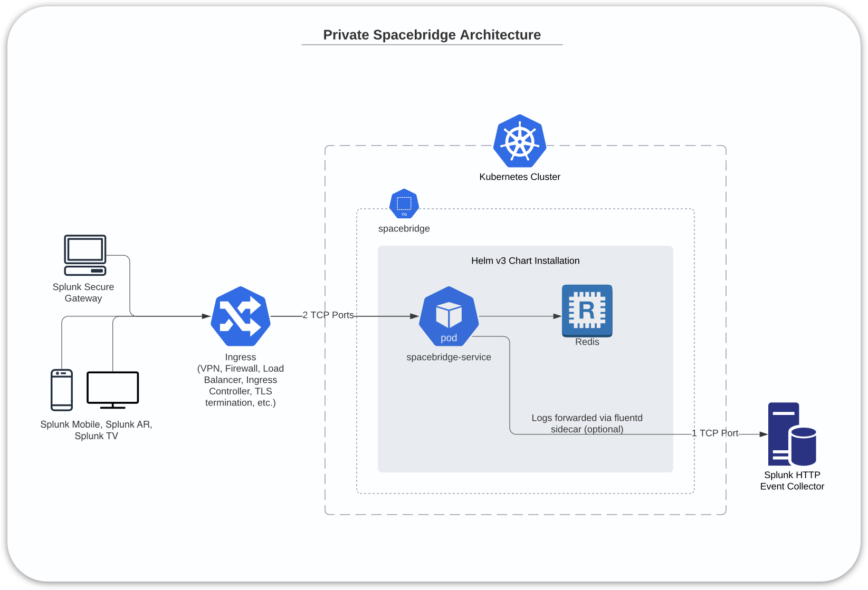Click the spacebridge-service pod icon
This screenshot has height=590, width=868.
click(449, 316)
